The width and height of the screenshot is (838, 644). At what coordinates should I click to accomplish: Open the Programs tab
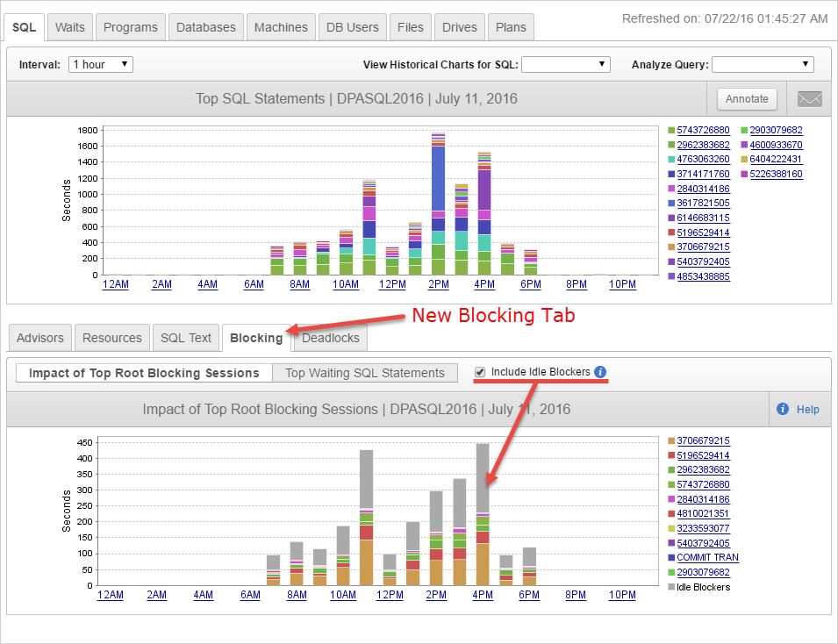131,27
